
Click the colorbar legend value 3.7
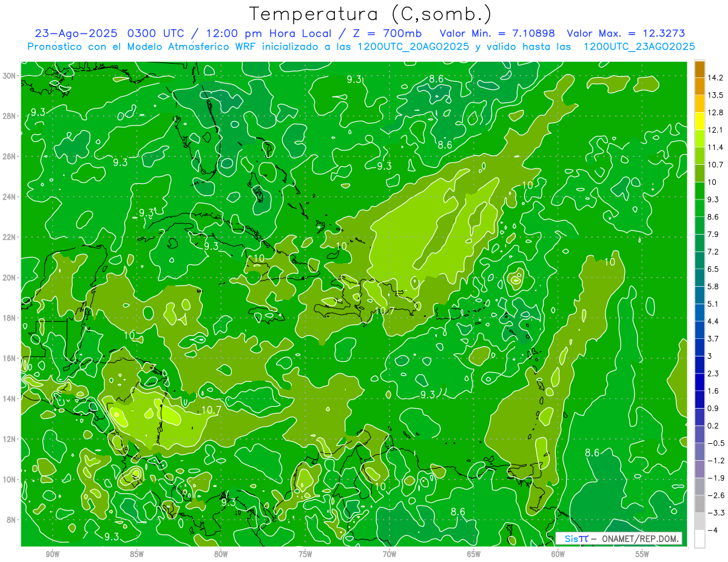pyautogui.click(x=713, y=338)
